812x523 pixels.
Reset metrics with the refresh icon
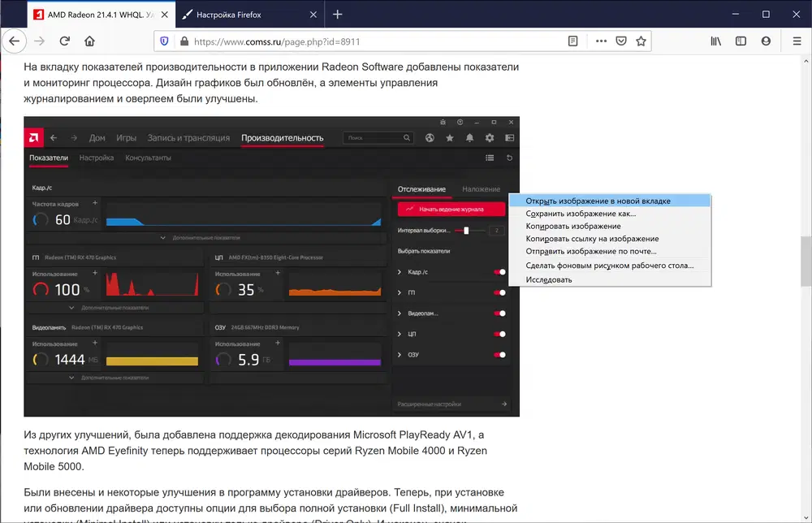510,158
